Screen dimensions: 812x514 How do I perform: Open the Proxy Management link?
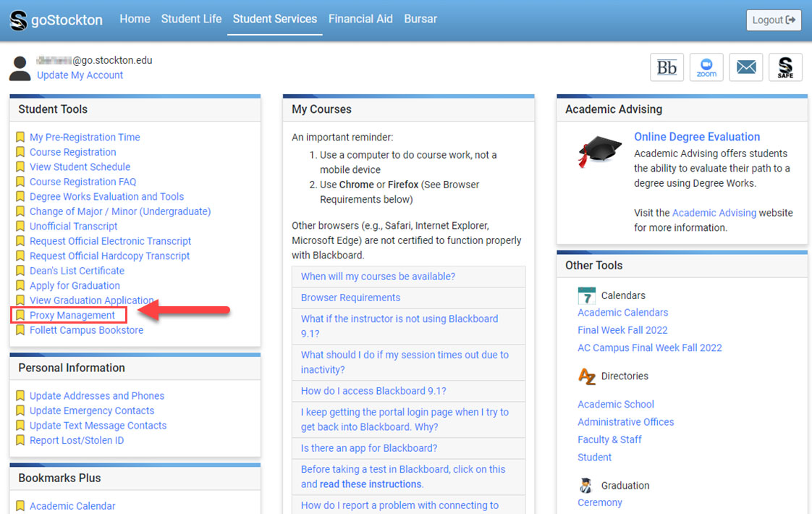coord(72,315)
